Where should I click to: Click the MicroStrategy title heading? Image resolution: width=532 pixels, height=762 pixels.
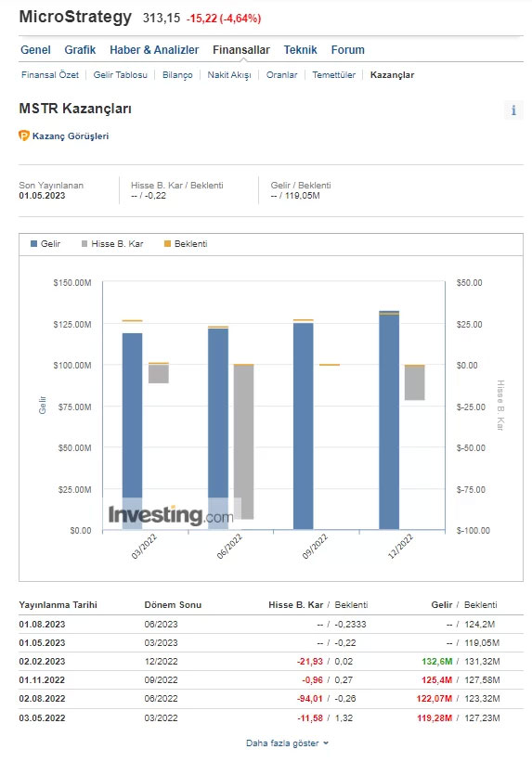click(x=75, y=17)
